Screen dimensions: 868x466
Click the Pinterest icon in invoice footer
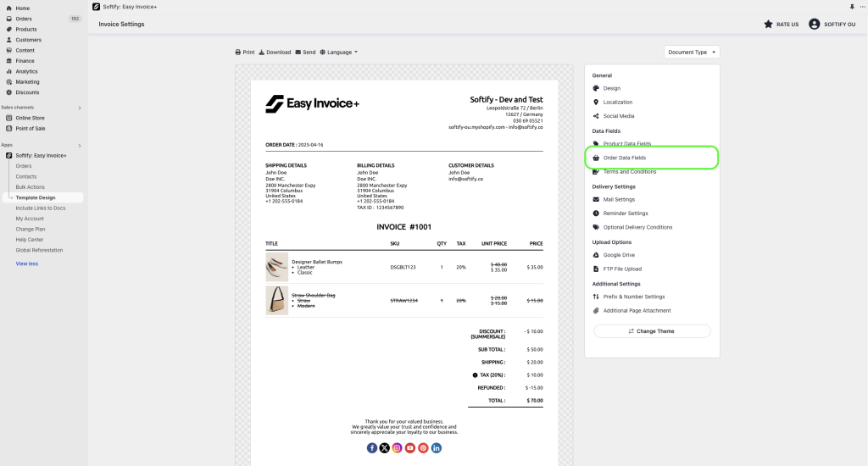pyautogui.click(x=423, y=447)
